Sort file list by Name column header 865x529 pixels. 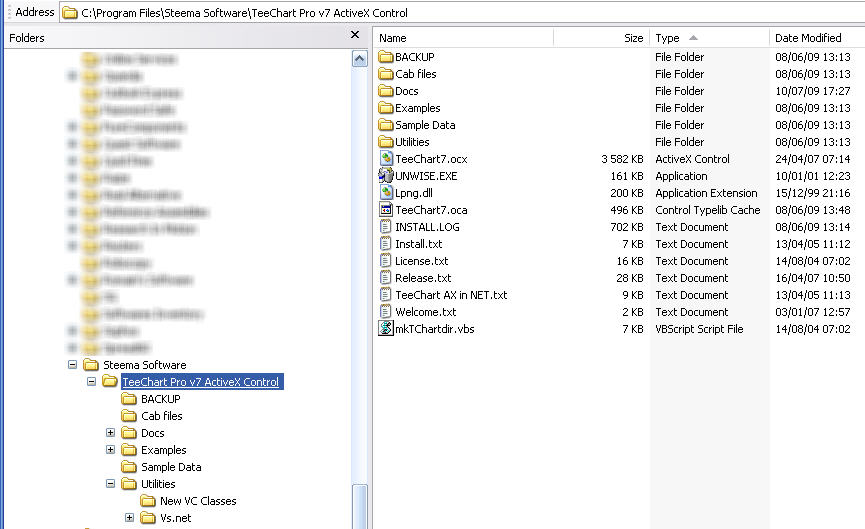(x=463, y=38)
